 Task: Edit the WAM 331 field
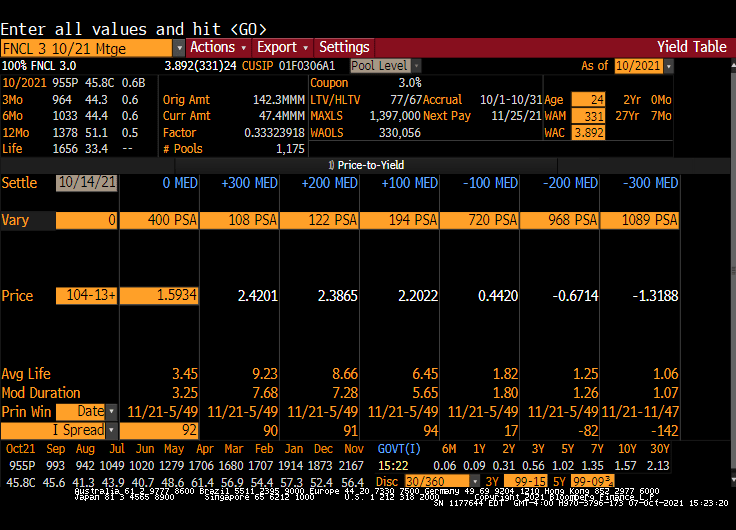[x=588, y=116]
